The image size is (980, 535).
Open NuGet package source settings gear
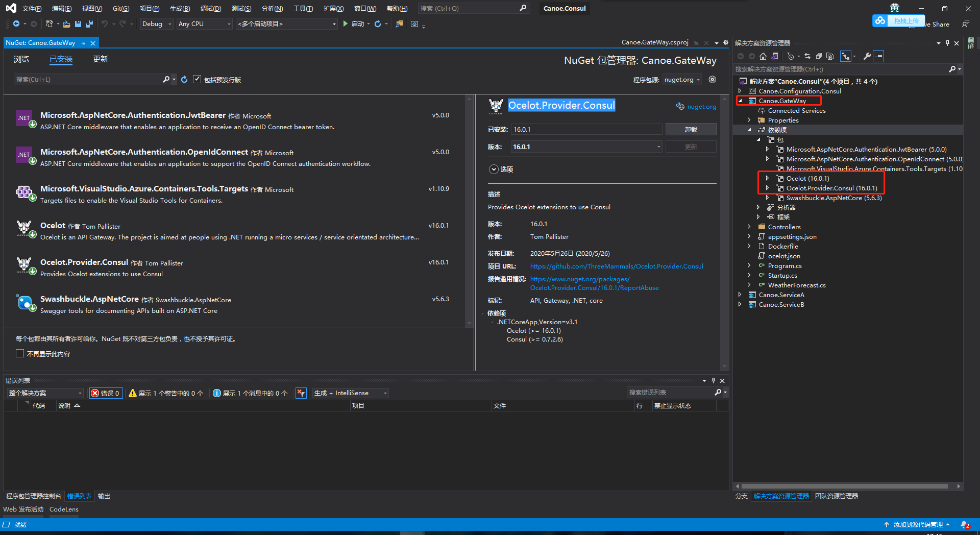[x=713, y=80]
